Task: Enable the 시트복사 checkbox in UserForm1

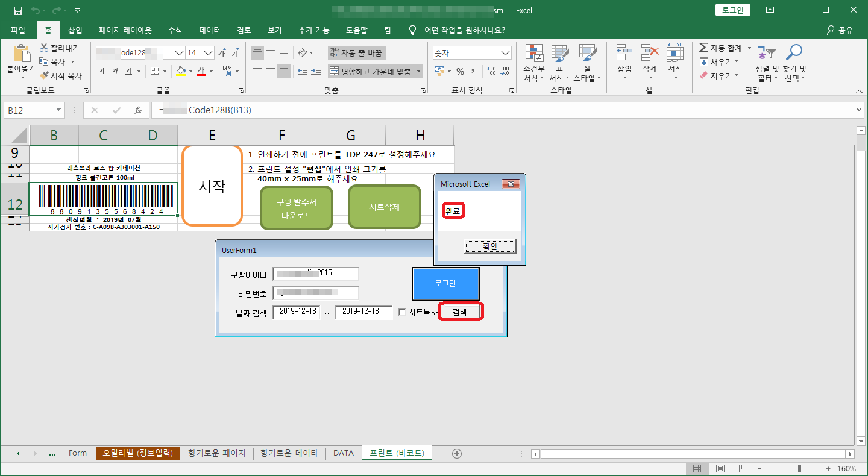Action: (403, 313)
